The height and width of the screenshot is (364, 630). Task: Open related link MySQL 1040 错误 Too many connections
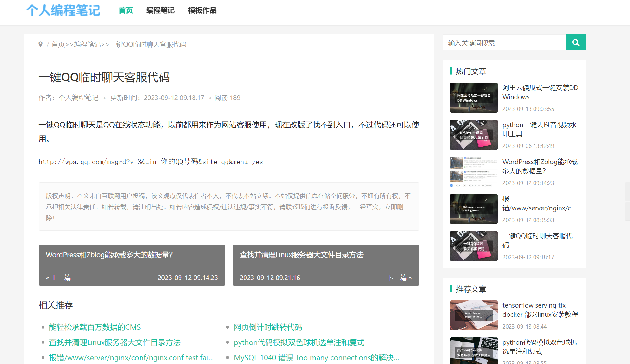(317, 358)
